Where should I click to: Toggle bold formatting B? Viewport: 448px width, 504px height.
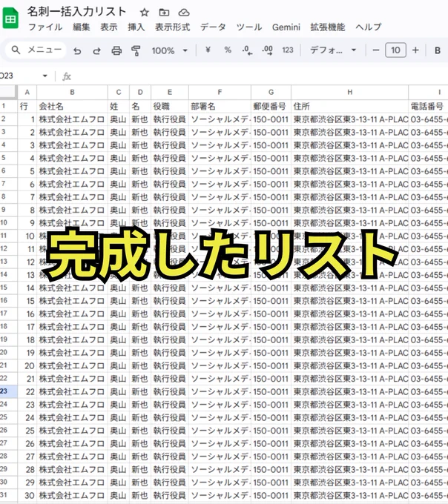pos(438,50)
